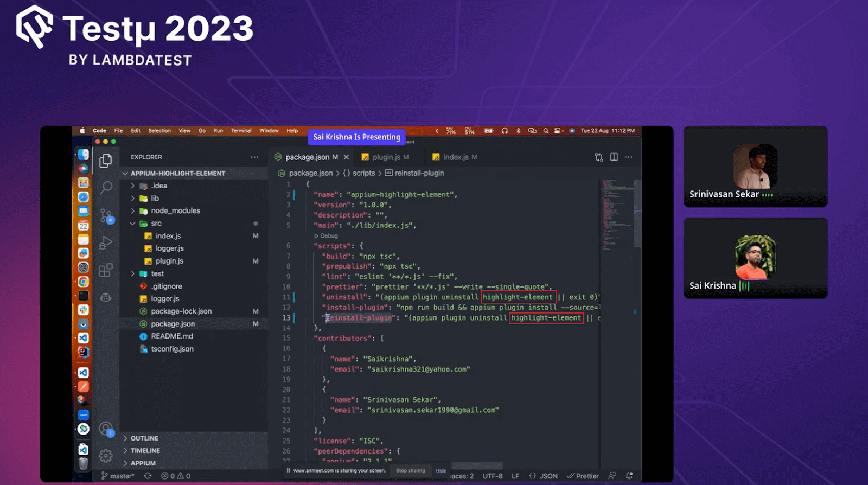Open the File menu

click(x=118, y=131)
